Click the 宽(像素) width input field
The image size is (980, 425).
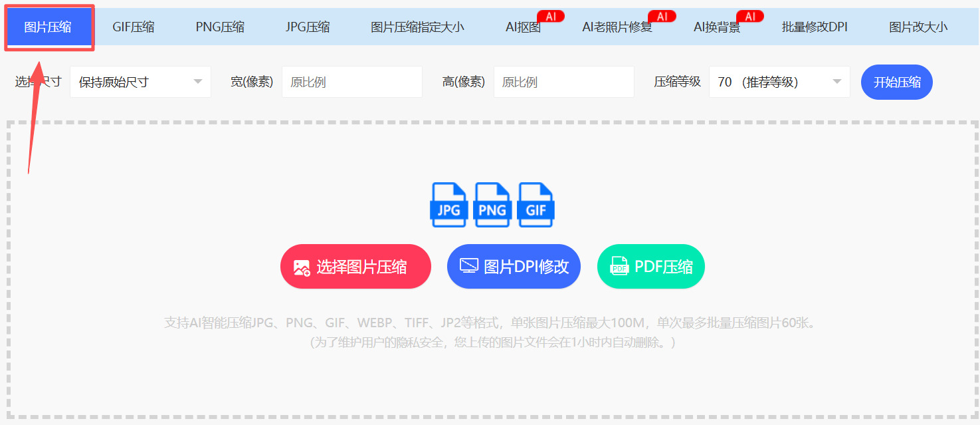tap(352, 81)
